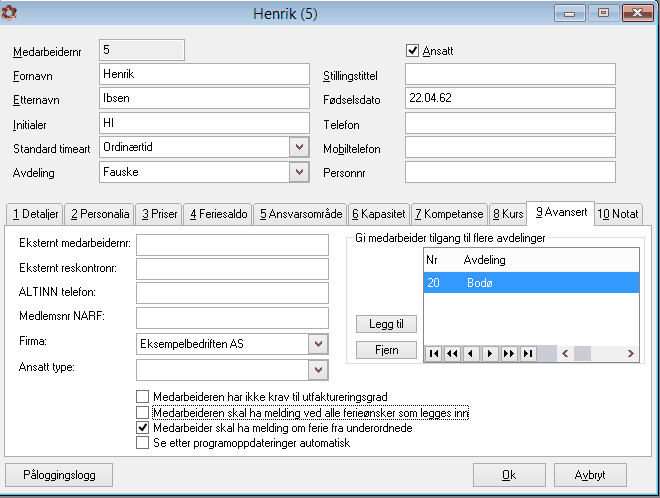The width and height of the screenshot is (660, 498).
Task: Go to previous record in department list
Action: pos(471,354)
